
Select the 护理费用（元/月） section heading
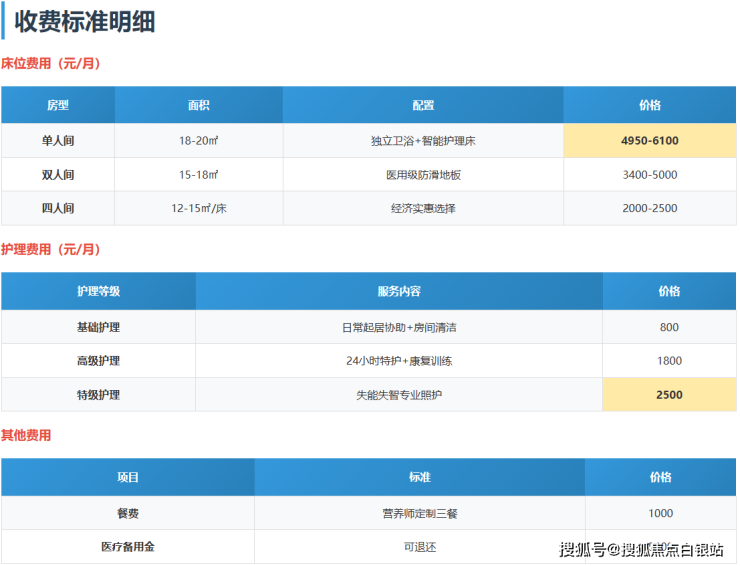coord(51,250)
